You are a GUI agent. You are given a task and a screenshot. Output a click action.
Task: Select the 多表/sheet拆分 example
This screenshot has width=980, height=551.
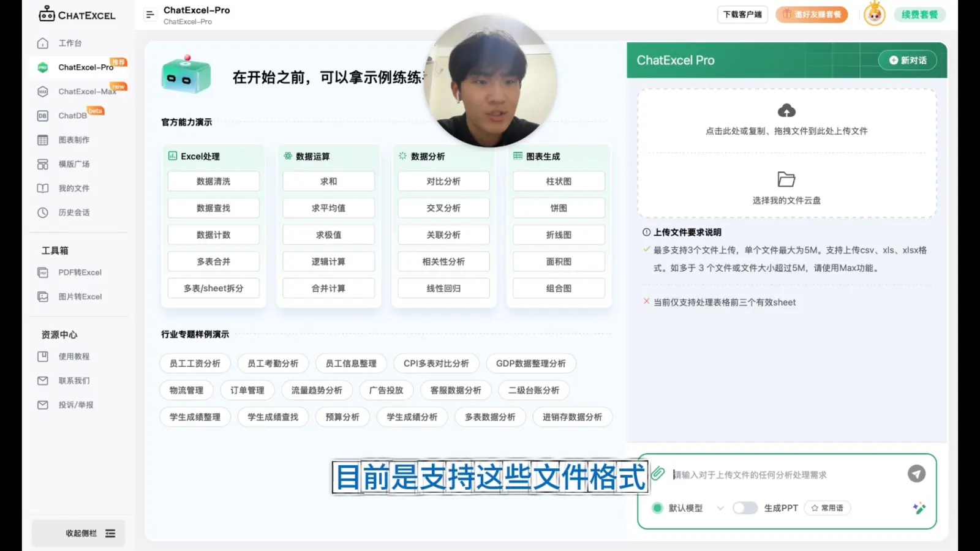click(213, 288)
